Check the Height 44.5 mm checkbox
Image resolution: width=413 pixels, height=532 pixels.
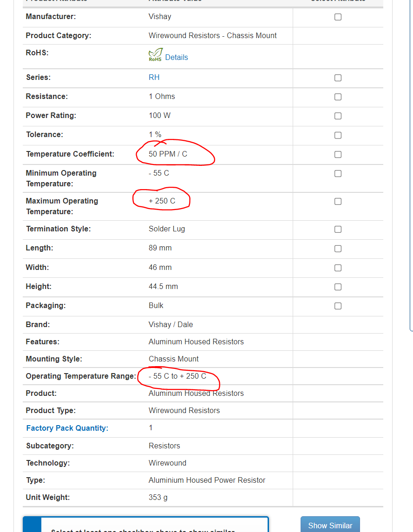(338, 287)
